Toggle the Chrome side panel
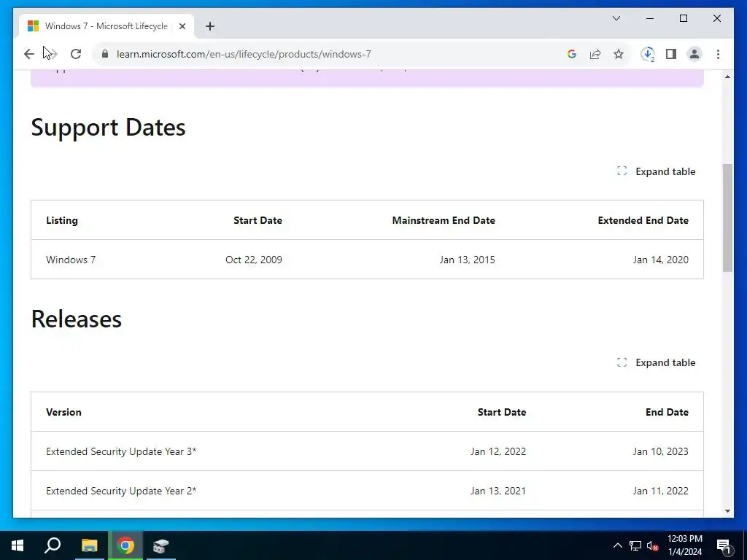 [671, 54]
